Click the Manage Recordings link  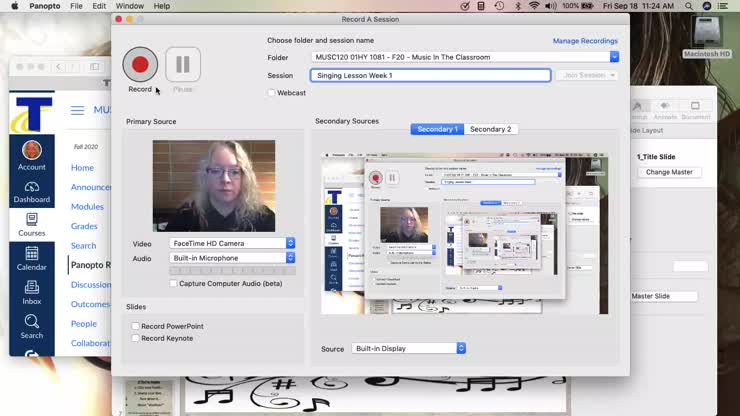tap(585, 41)
